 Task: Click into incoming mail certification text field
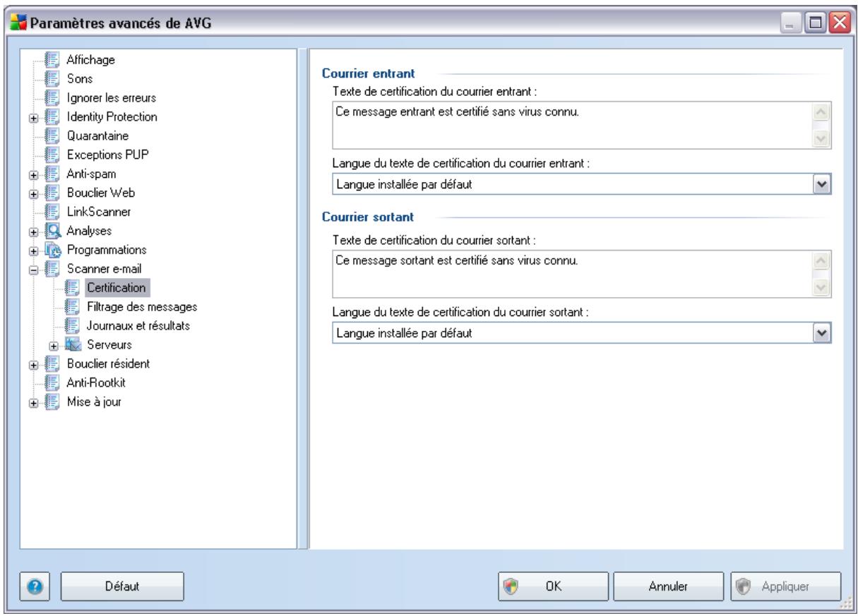573,125
